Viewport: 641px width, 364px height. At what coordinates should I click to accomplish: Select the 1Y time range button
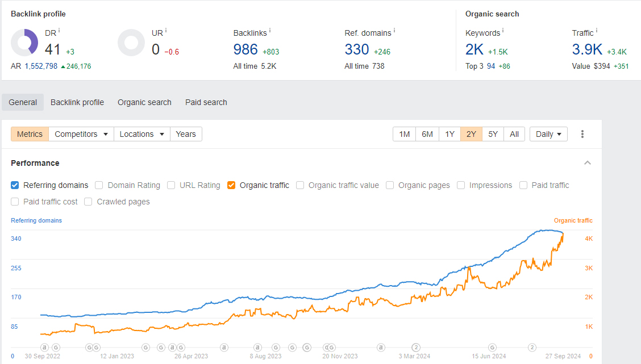(x=449, y=134)
